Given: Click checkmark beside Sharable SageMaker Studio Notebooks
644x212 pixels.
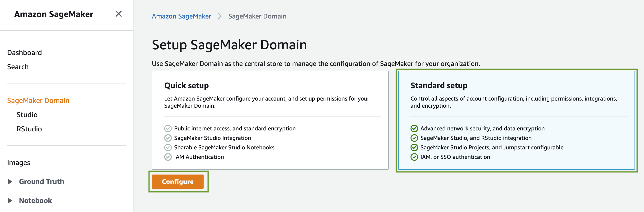Looking at the screenshot, I should tap(168, 147).
